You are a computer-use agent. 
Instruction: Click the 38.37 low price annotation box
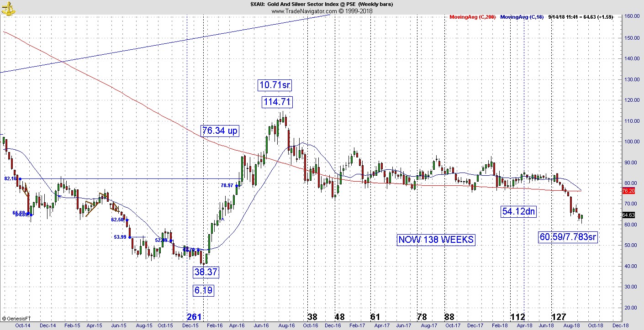pyautogui.click(x=206, y=272)
